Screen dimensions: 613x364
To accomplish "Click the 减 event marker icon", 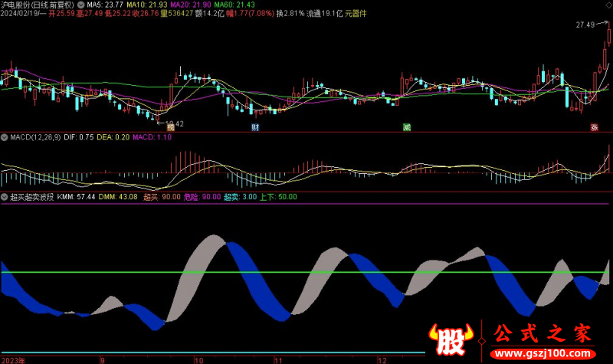I will pos(407,128).
